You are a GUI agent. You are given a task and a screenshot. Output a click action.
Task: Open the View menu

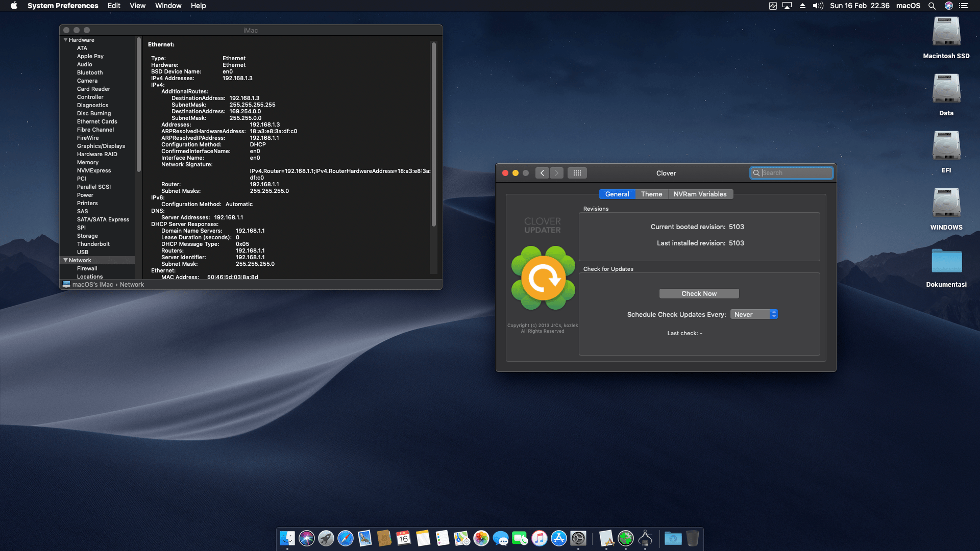[x=137, y=6]
